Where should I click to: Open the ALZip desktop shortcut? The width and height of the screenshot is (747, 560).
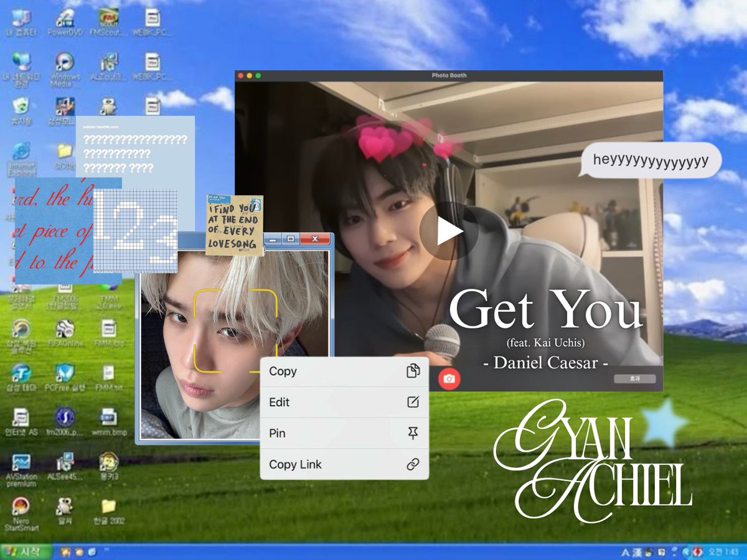click(x=108, y=67)
